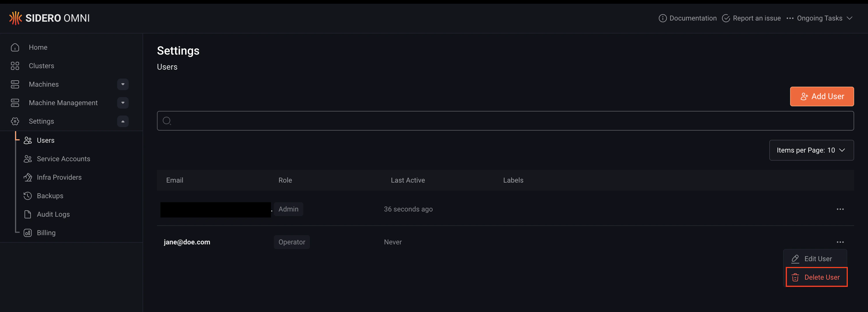
Task: Click the Backups clock icon
Action: pos(28,196)
